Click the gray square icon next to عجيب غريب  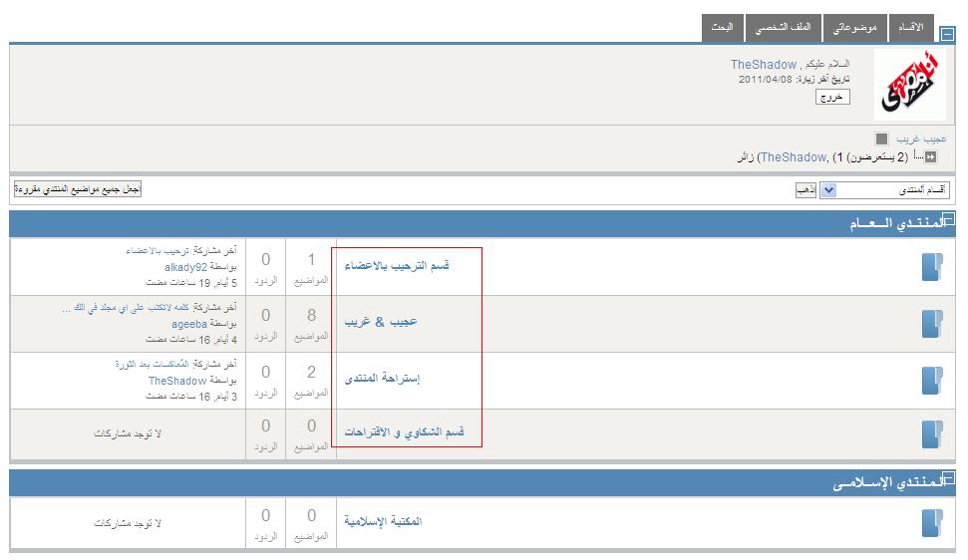pos(881,139)
